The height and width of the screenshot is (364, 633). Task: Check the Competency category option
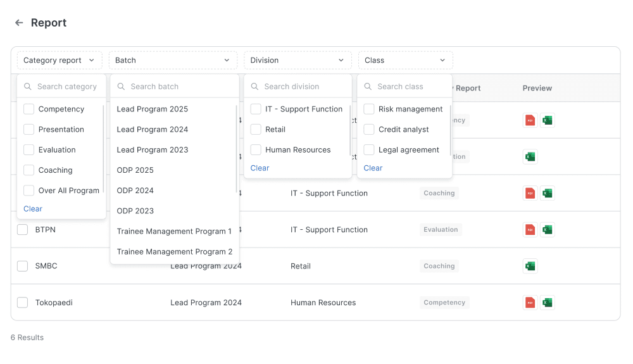(28, 109)
